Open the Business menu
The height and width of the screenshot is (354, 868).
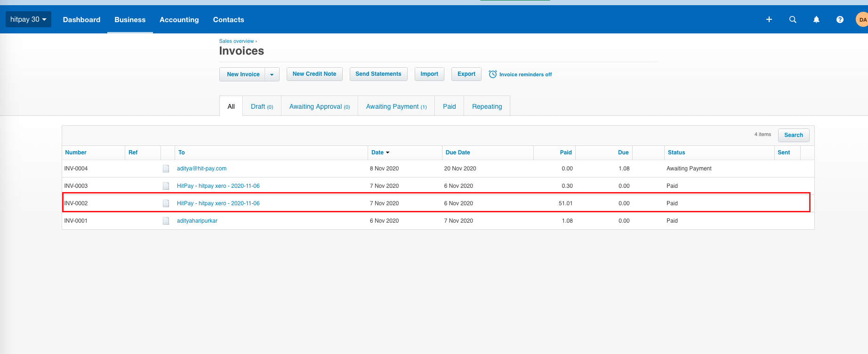pos(130,20)
